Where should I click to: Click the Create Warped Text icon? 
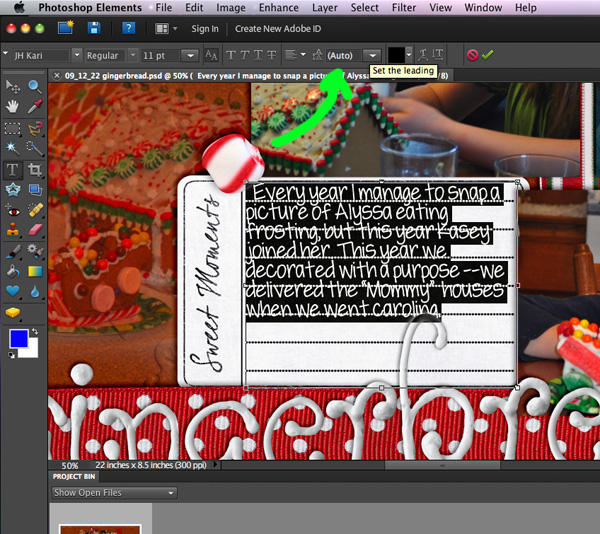(423, 55)
